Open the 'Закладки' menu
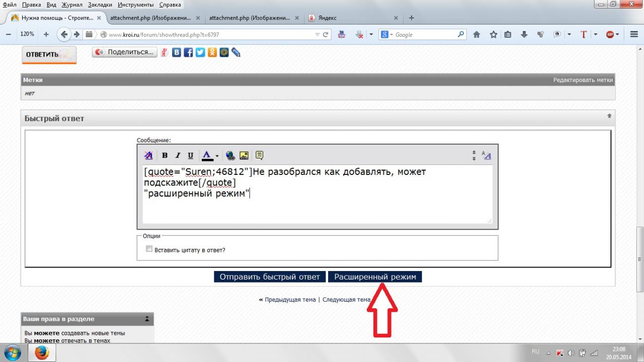 tap(101, 5)
